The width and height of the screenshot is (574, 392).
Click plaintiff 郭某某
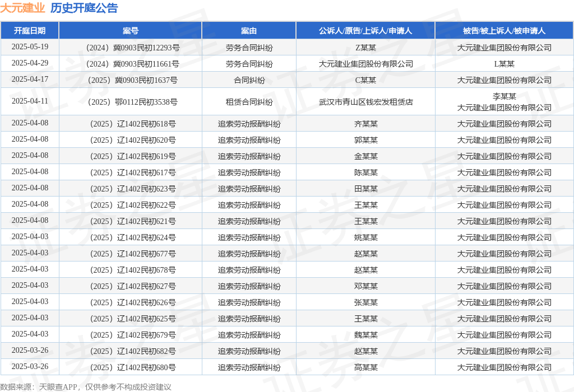click(365, 140)
